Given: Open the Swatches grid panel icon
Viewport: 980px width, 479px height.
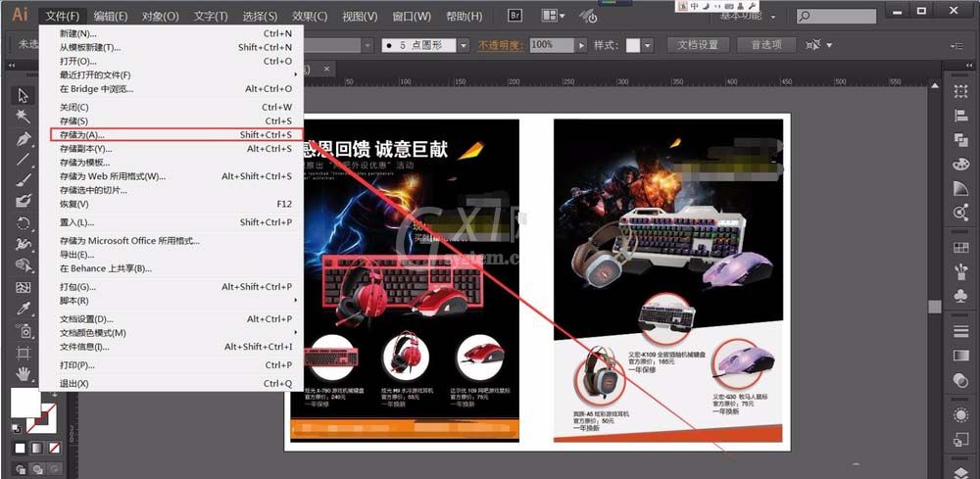Looking at the screenshot, I should pyautogui.click(x=960, y=248).
